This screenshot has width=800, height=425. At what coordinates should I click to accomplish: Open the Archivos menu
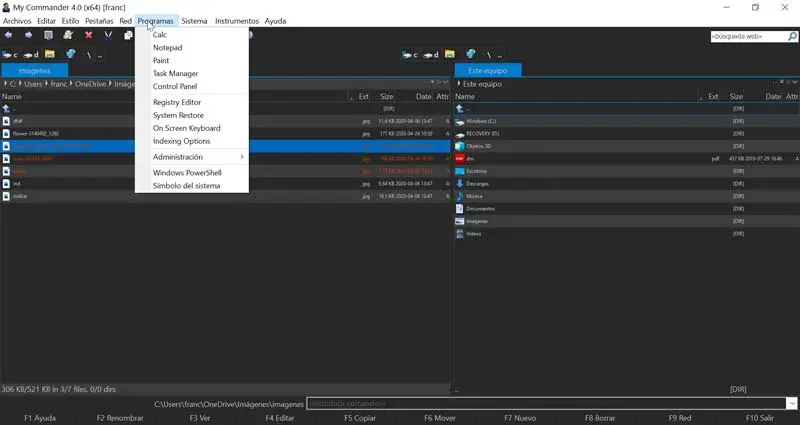17,21
